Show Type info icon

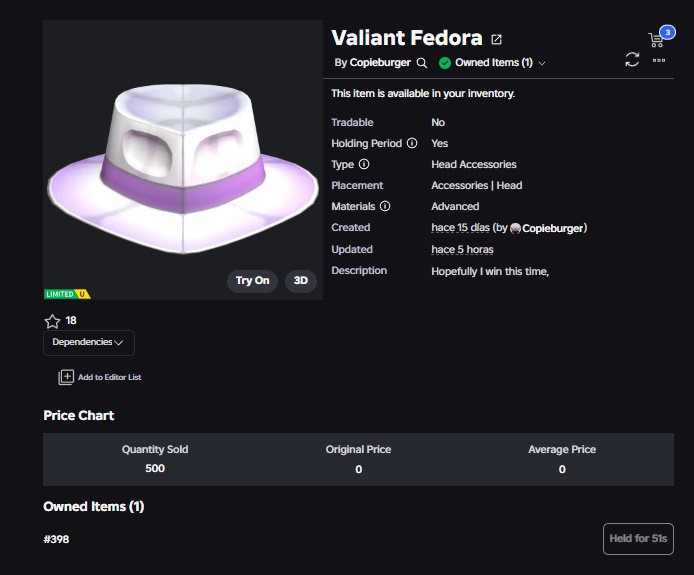[x=364, y=164]
